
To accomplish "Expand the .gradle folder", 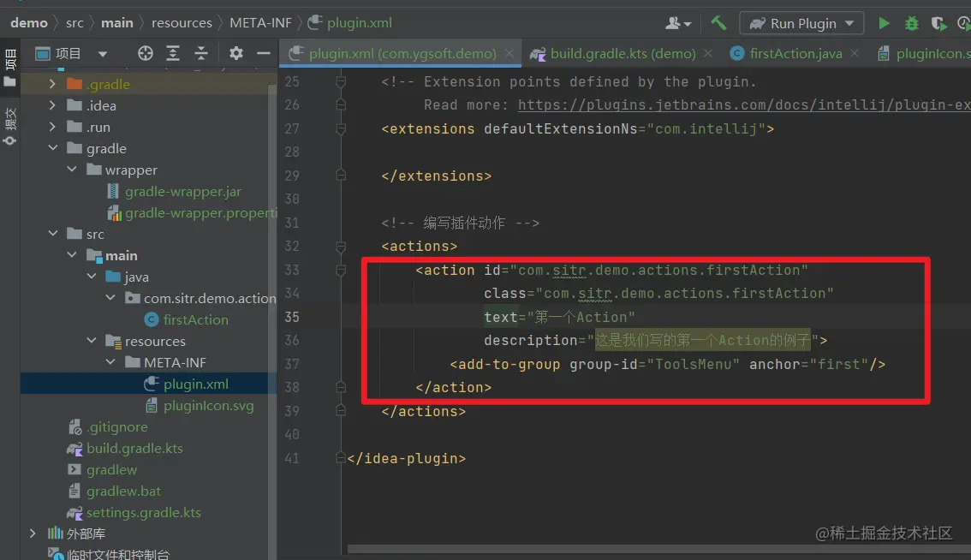I will [52, 84].
